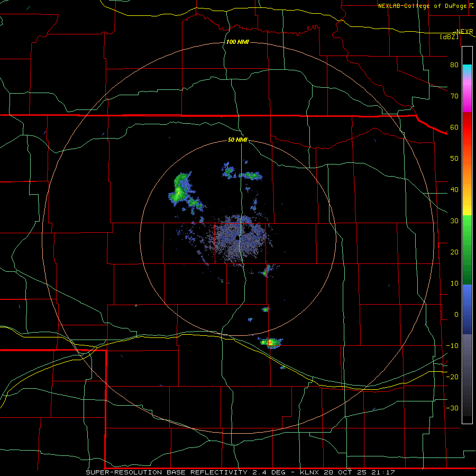The height and width of the screenshot is (476, 476).
Task: Click the [dBZ] units label
Action: point(449,36)
